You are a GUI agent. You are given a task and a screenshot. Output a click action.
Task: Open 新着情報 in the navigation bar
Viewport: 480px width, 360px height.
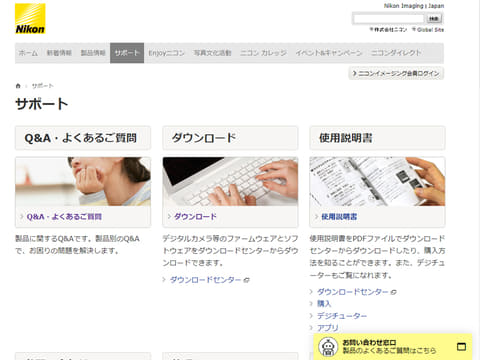[59, 53]
